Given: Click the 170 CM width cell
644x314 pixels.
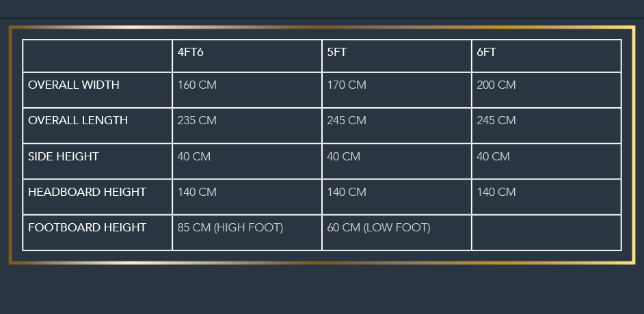Looking at the screenshot, I should [346, 85].
